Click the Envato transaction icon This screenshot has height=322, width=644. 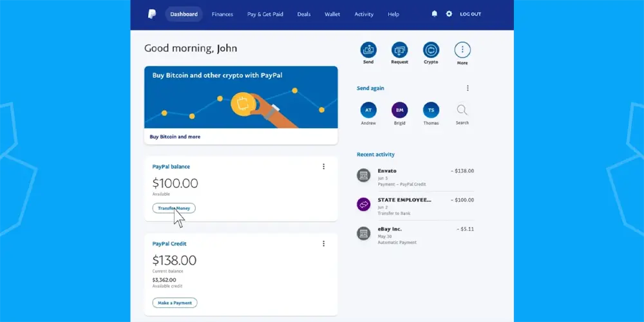pyautogui.click(x=363, y=175)
